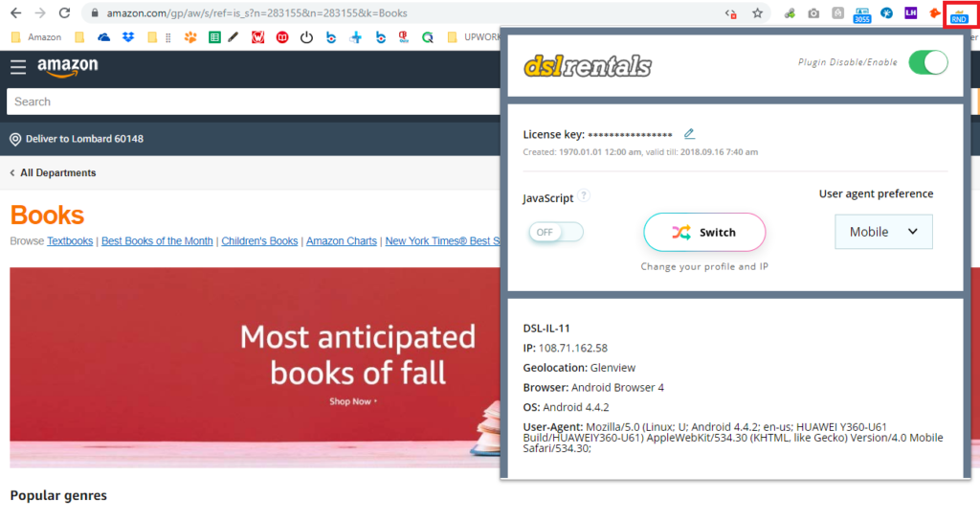Click Switch to change profile and IP
The height and width of the screenshot is (522, 980).
pos(704,232)
